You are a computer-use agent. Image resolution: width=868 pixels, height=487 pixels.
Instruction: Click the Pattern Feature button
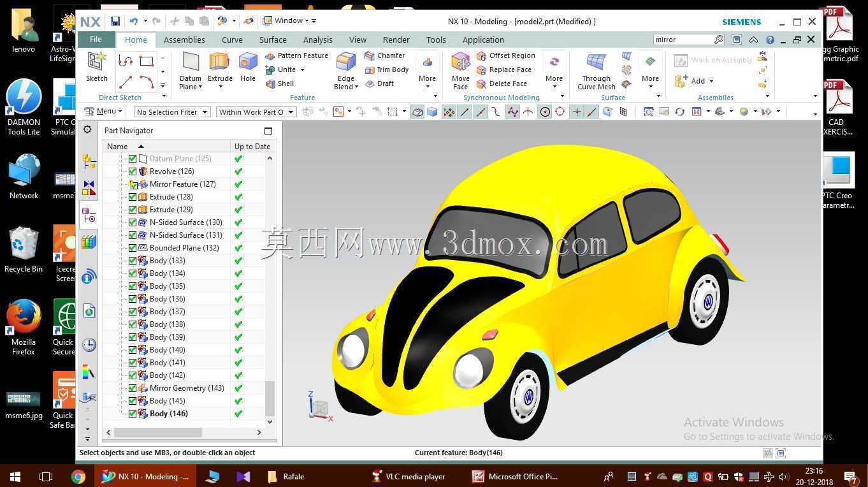click(x=296, y=55)
